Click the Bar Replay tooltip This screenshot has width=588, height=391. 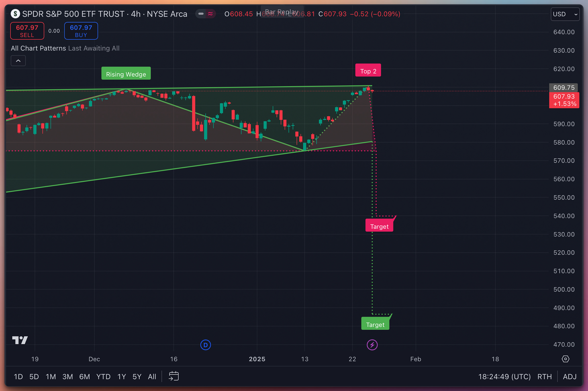[282, 12]
